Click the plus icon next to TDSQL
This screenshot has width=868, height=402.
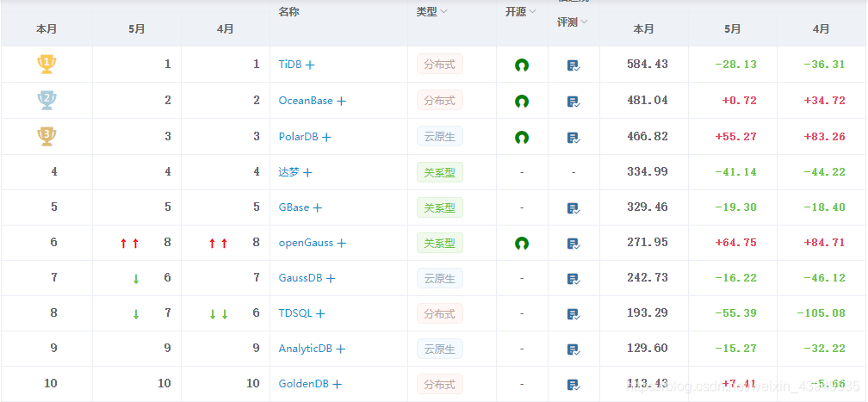(x=320, y=314)
